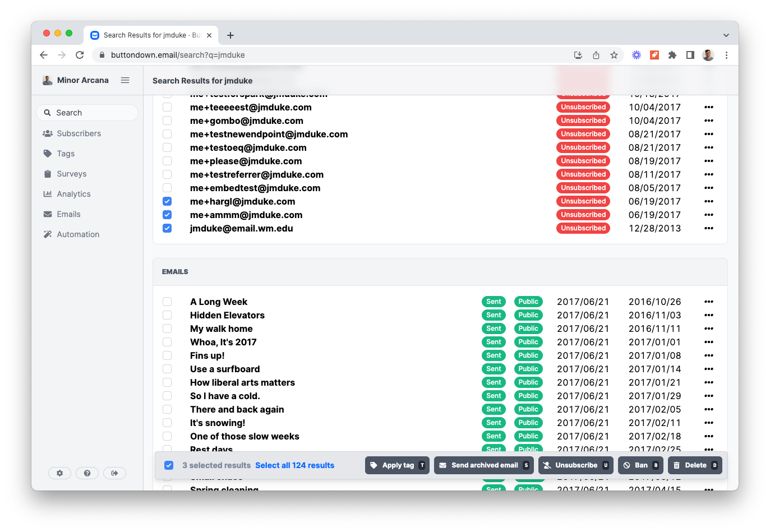Open the help question-mark button
Image resolution: width=770 pixels, height=532 pixels.
(x=87, y=473)
